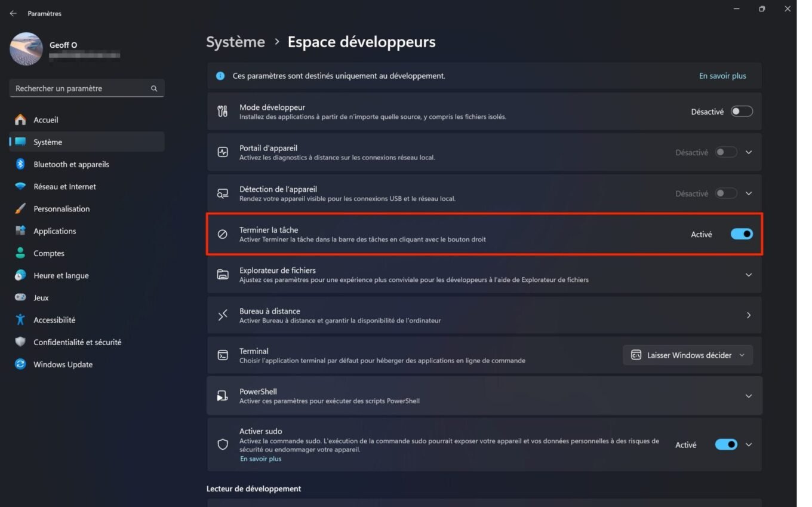Click the Système breadcrumb link
This screenshot has height=507, width=812.
[235, 42]
